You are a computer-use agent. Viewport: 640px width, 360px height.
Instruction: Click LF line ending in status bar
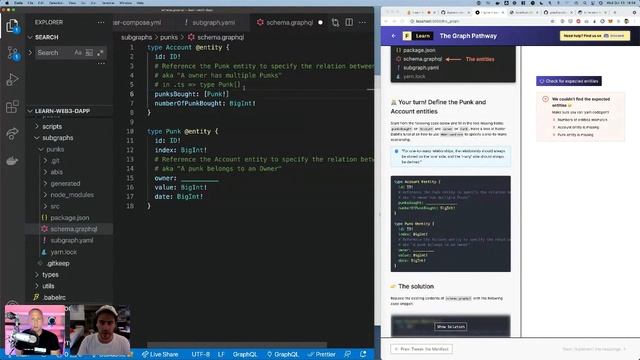click(x=221, y=354)
